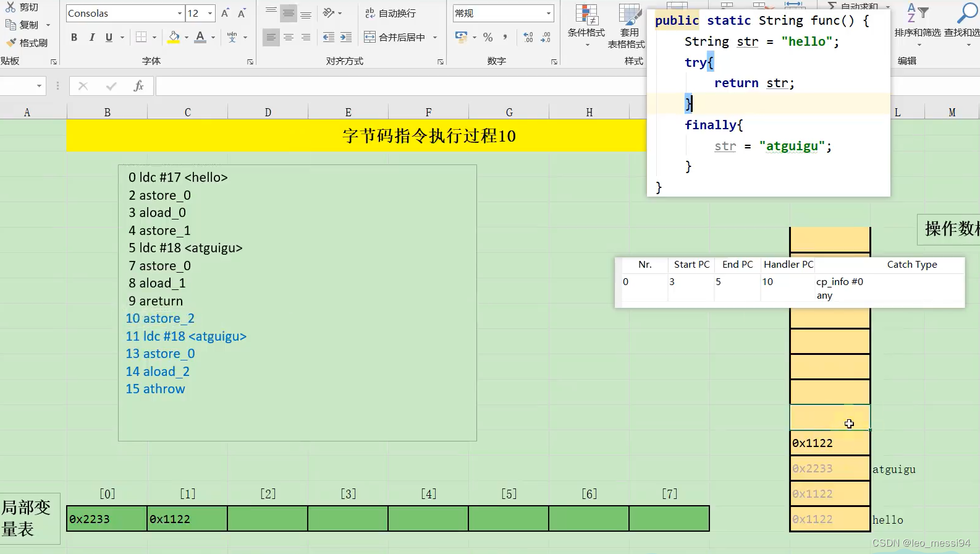
Task: Open the borders dropdown arrow
Action: tap(154, 37)
